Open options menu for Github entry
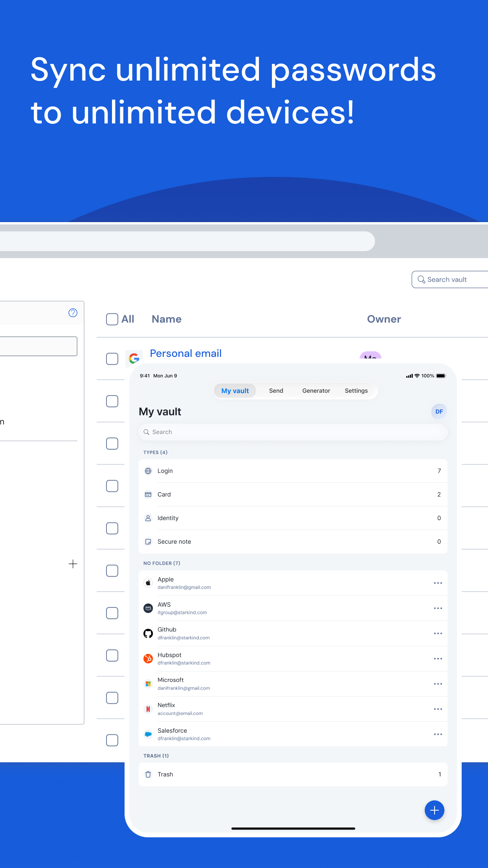Screen dimensions: 488x868 point(438,633)
